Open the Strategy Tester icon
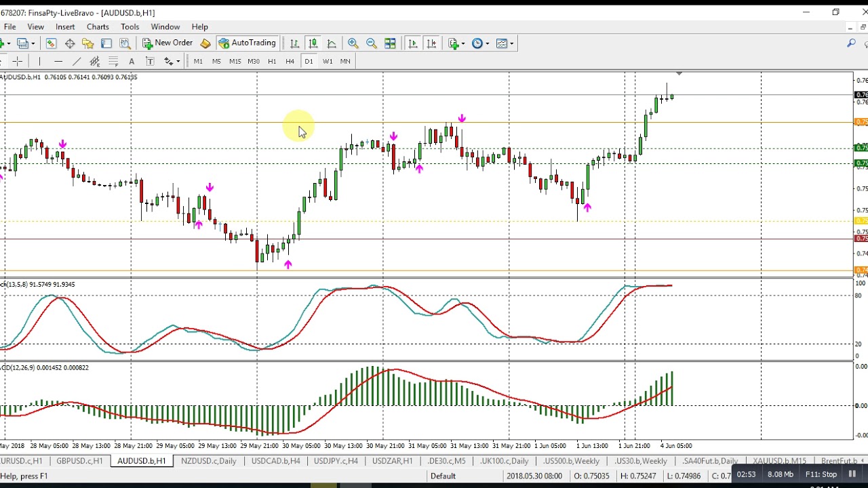868x488 pixels. click(125, 43)
